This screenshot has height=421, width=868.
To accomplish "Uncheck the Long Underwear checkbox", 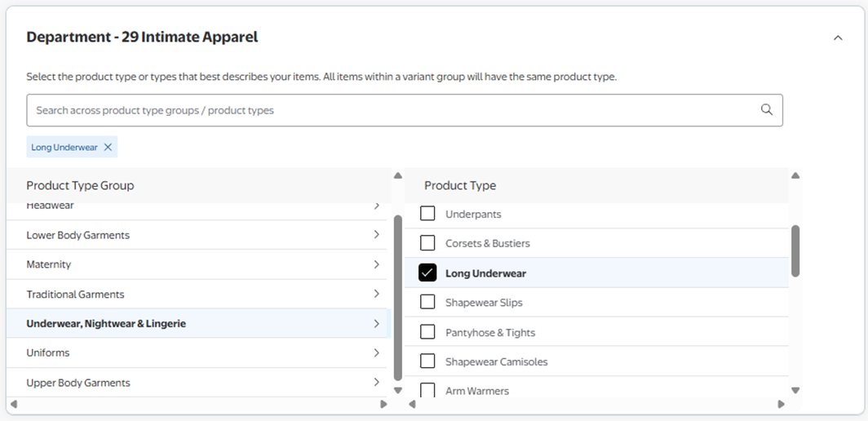I will tap(427, 273).
